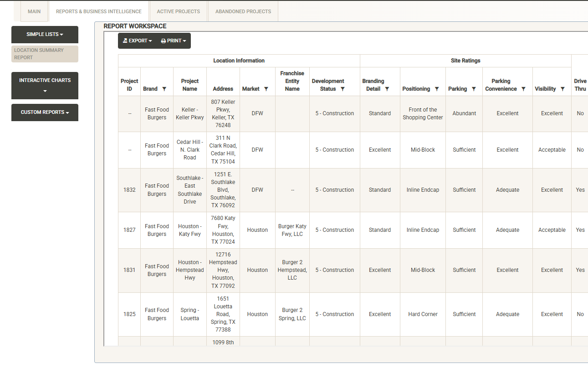Filter the Development Status column
This screenshot has width=588, height=368.
[343, 89]
